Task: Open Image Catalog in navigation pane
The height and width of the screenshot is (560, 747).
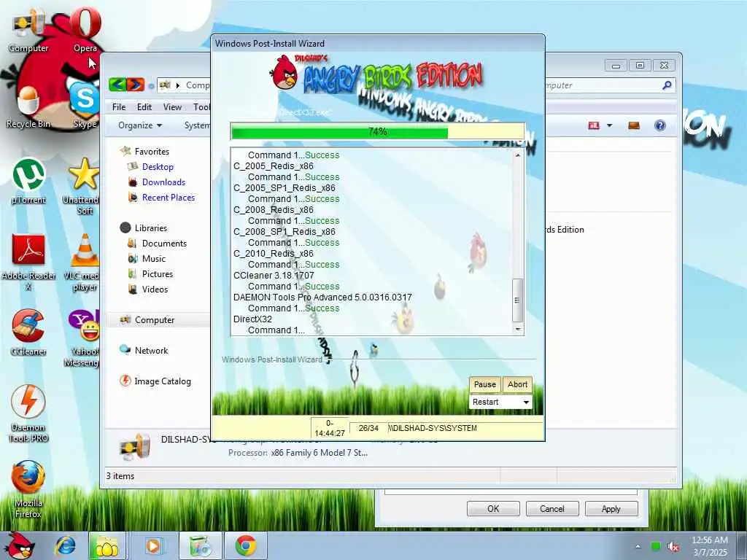Action: 163,381
